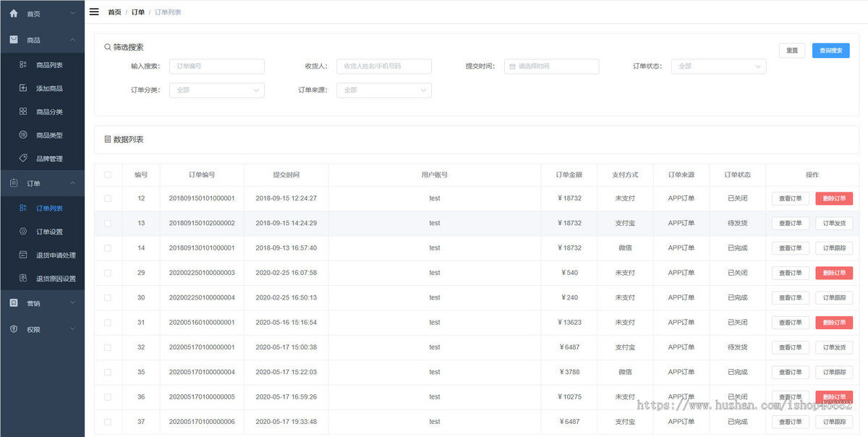The width and height of the screenshot is (868, 437).
Task: Focus the 收货人 name/phone input
Action: click(x=384, y=66)
